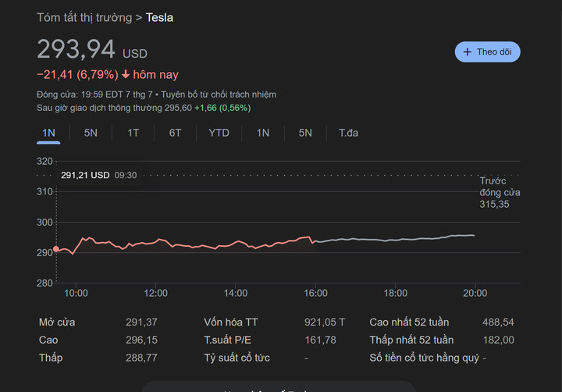The height and width of the screenshot is (392, 562).
Task: Click the 300 price axis label
Action: click(x=44, y=223)
